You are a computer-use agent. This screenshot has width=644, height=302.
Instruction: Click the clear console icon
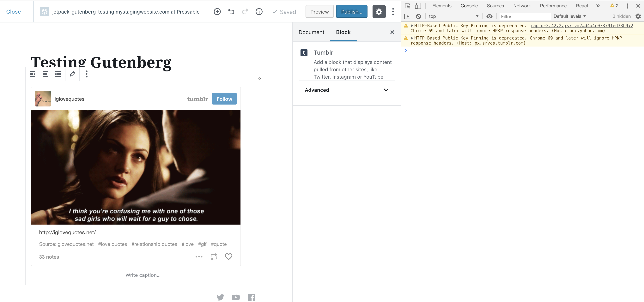(x=418, y=16)
